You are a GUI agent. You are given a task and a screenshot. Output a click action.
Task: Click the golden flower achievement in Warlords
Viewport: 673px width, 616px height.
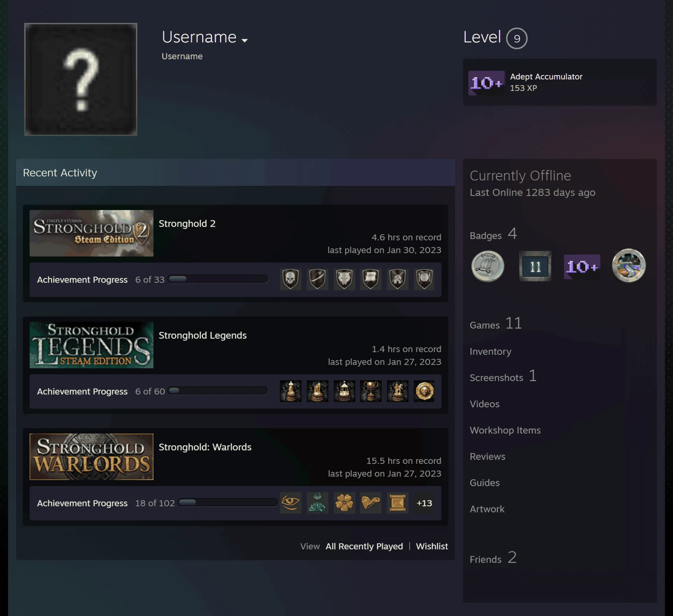344,503
